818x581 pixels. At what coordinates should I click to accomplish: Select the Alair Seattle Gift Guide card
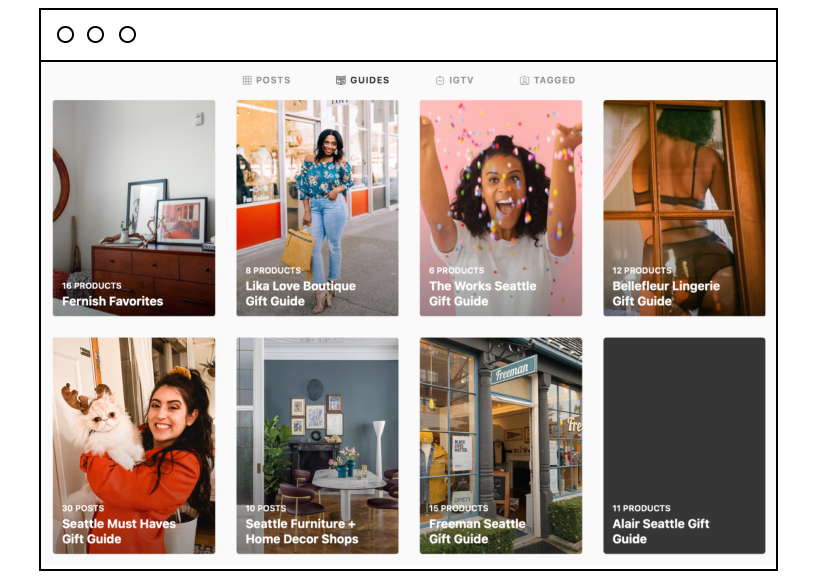pos(684,445)
